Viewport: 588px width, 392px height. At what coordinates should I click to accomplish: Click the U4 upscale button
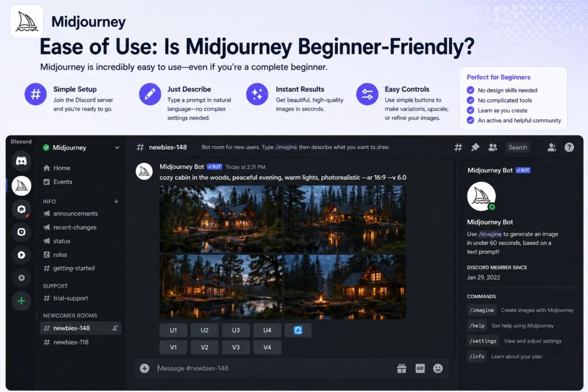[267, 330]
